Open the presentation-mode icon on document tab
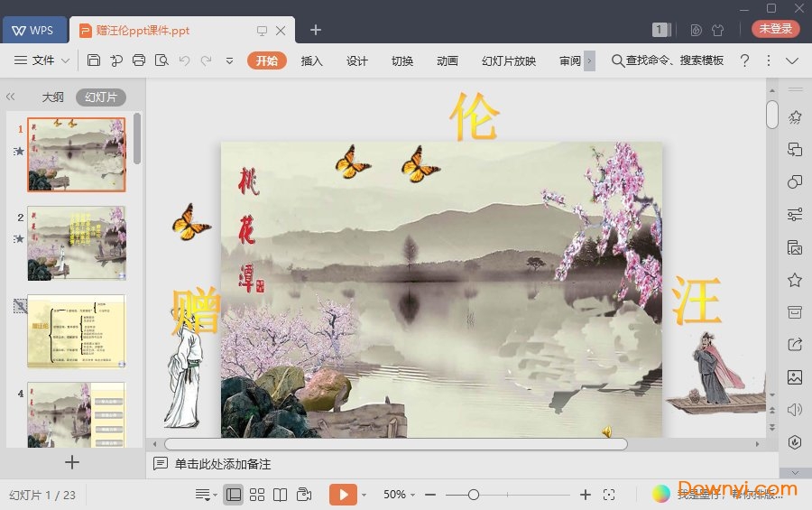The image size is (812, 510). (262, 31)
